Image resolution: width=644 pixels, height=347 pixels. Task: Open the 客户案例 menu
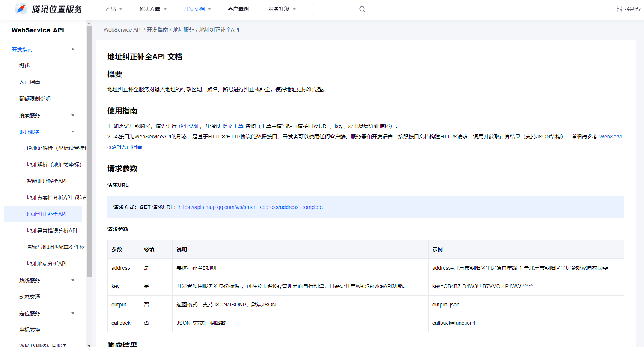click(238, 9)
